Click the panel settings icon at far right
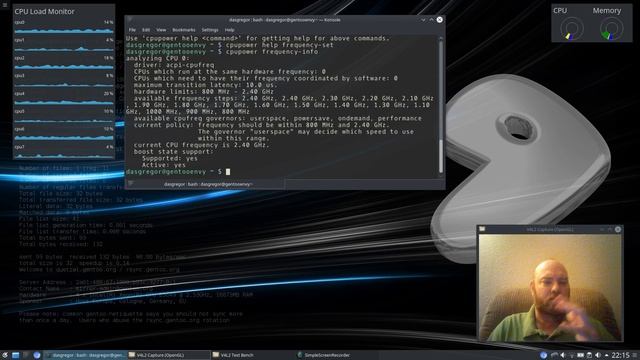 pos(635,355)
